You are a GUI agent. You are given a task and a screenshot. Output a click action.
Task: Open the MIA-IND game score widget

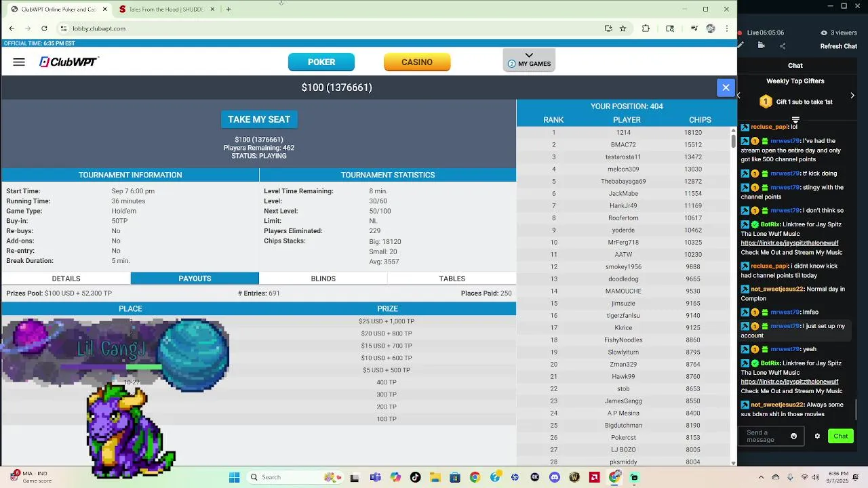(30, 477)
